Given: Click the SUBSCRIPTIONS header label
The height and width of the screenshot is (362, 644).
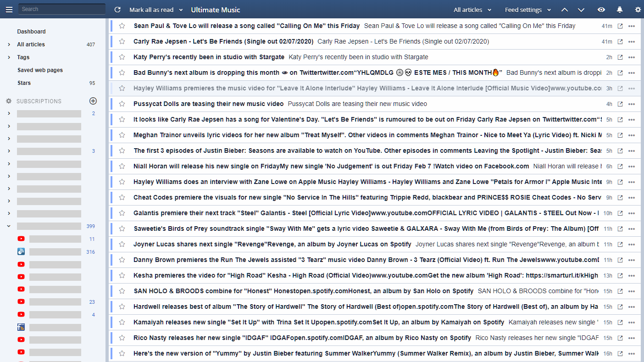Looking at the screenshot, I should click(39, 101).
